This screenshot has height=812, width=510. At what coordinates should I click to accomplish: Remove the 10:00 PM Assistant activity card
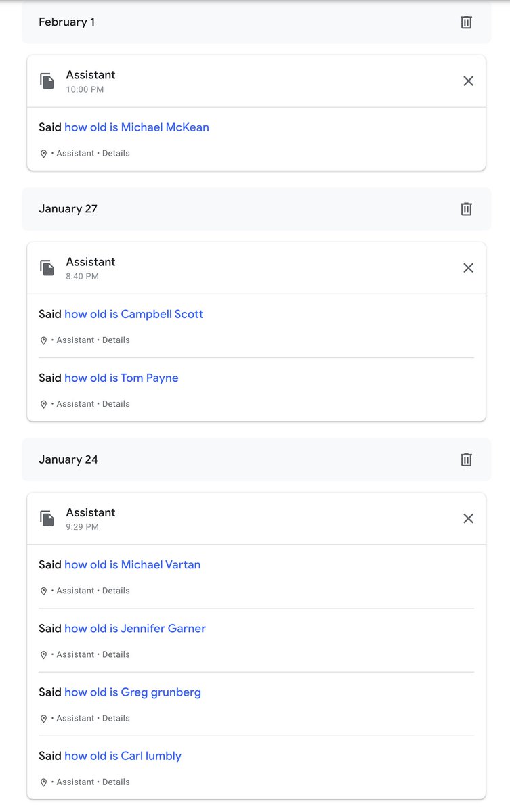pos(468,81)
